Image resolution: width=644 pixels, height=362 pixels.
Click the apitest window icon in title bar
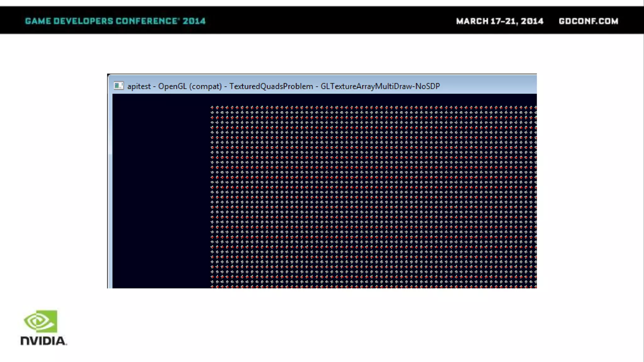[x=119, y=86]
